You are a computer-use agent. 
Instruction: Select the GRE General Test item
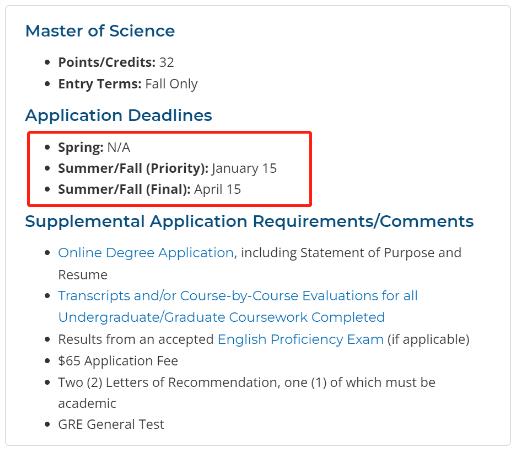point(111,424)
